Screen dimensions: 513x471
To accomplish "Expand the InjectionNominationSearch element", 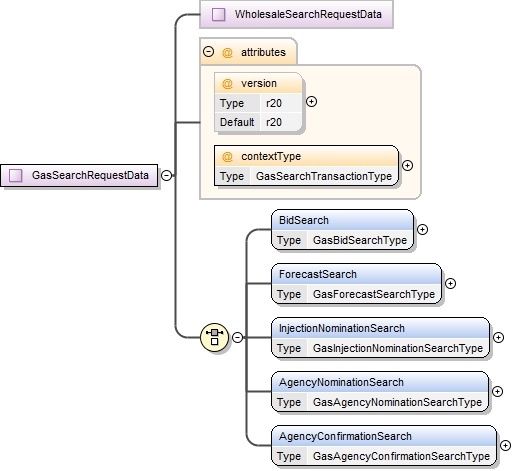I will (x=498, y=337).
